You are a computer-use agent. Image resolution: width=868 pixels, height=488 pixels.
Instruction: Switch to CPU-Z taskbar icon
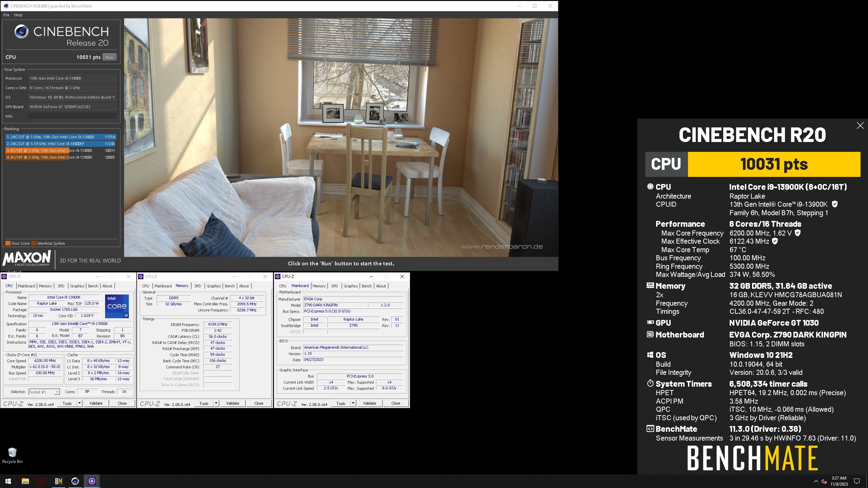(92, 481)
